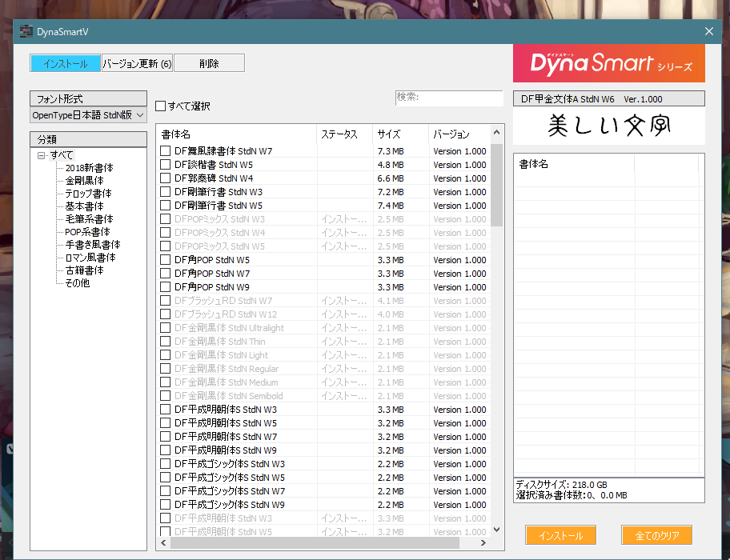Image resolution: width=730 pixels, height=560 pixels.
Task: Click the font list's horizontal scrollbar thumb
Action: pyautogui.click(x=315, y=542)
